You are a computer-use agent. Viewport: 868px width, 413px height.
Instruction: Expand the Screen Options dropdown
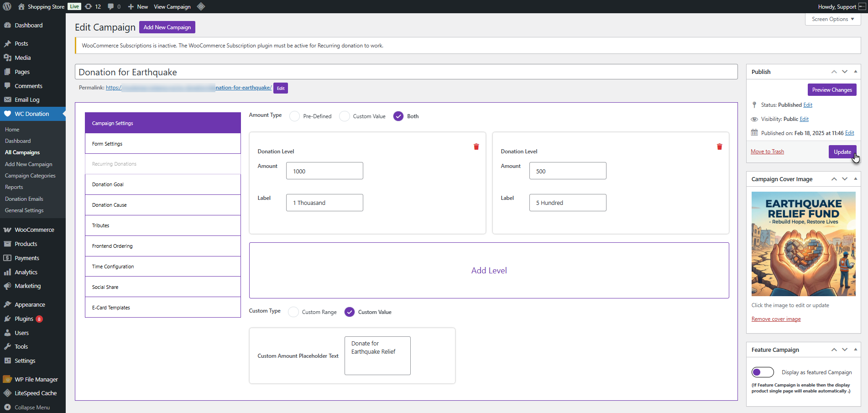[x=832, y=19]
